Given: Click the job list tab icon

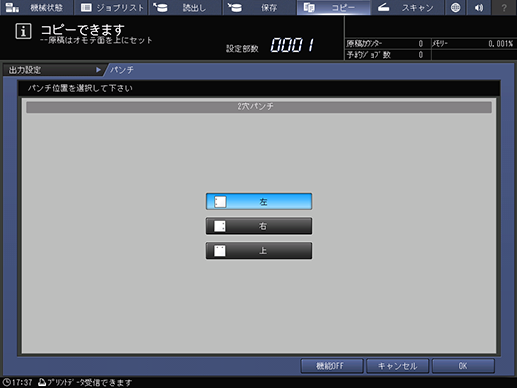Looking at the screenshot, I should [x=86, y=7].
